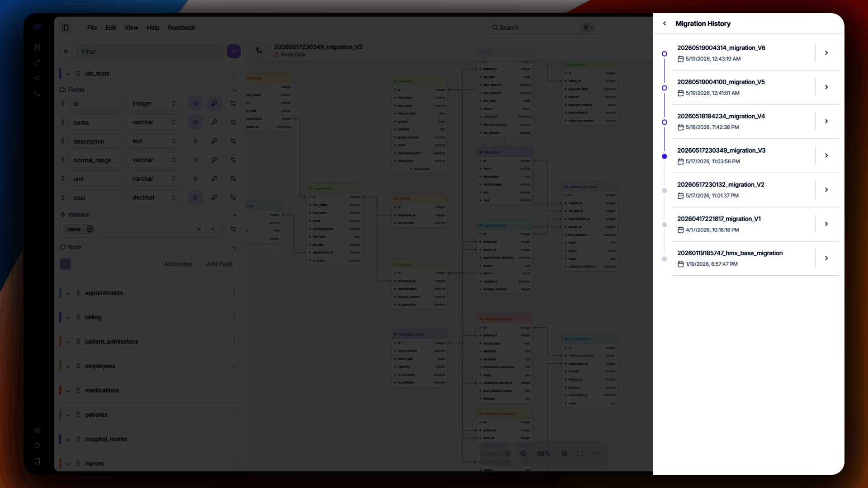868x488 pixels.
Task: Fit diagram to screen
Action: [580, 454]
